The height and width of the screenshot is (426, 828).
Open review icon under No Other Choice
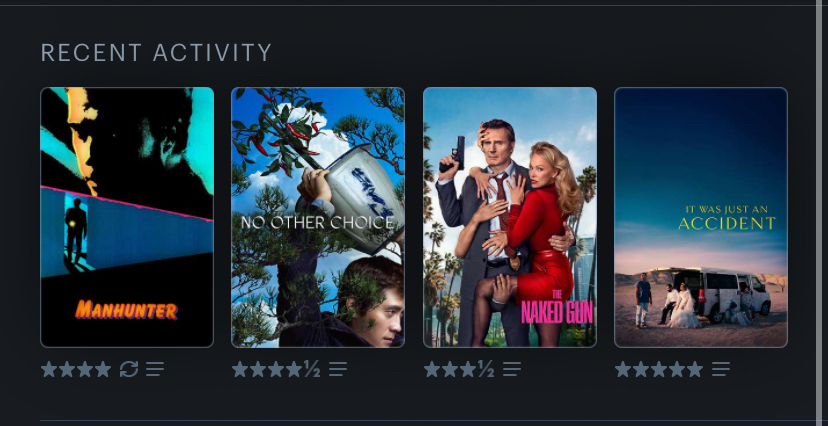click(338, 369)
